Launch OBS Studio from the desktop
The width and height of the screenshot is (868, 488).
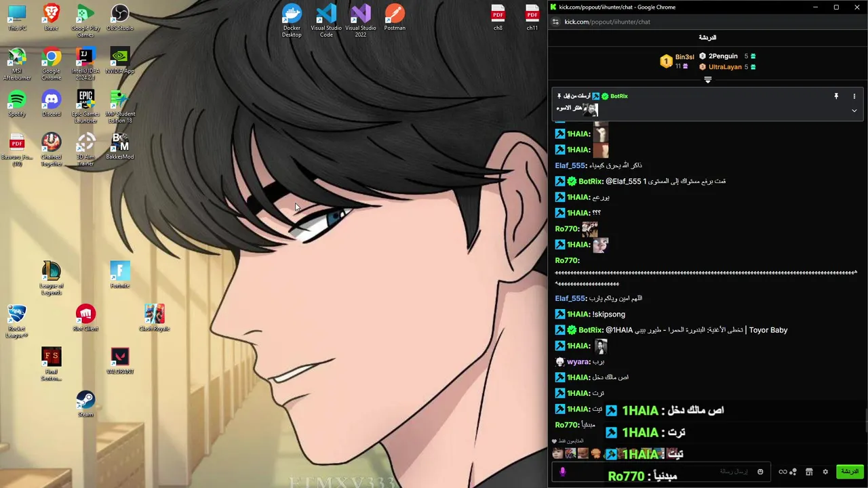point(120,18)
